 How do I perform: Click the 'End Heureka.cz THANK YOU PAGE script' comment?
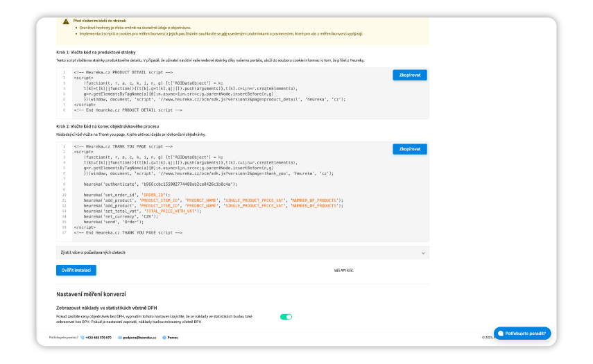click(128, 233)
